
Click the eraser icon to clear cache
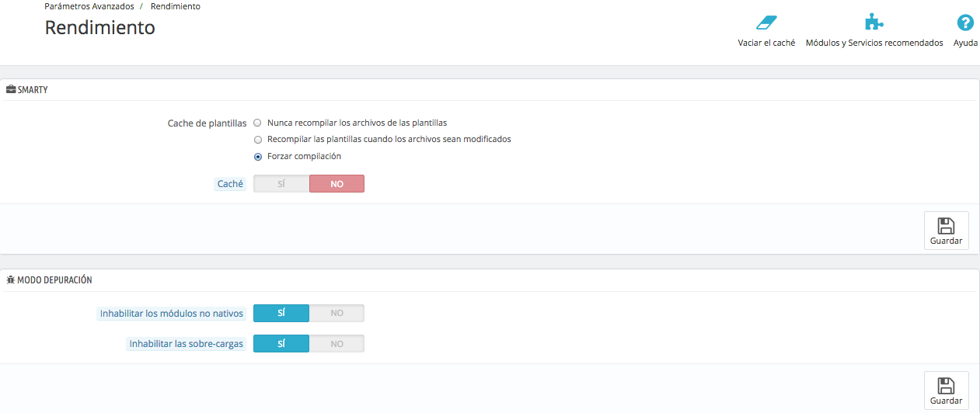766,23
